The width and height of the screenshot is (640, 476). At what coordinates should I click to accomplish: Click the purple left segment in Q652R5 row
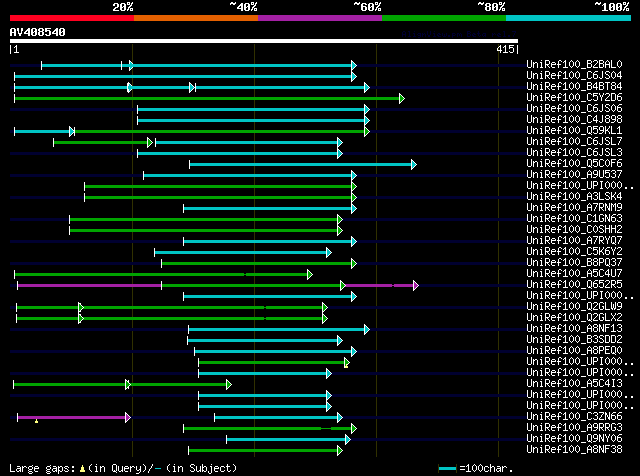[89, 286]
